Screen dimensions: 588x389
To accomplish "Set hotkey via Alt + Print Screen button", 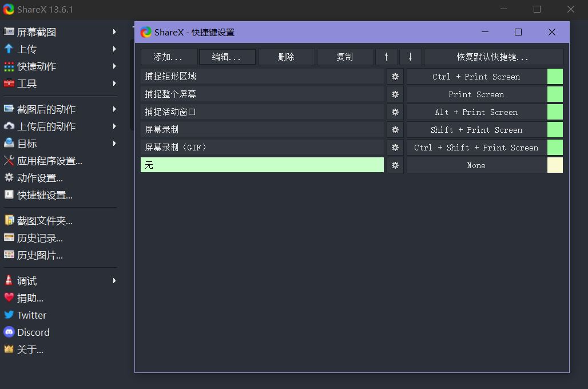I will point(476,112).
